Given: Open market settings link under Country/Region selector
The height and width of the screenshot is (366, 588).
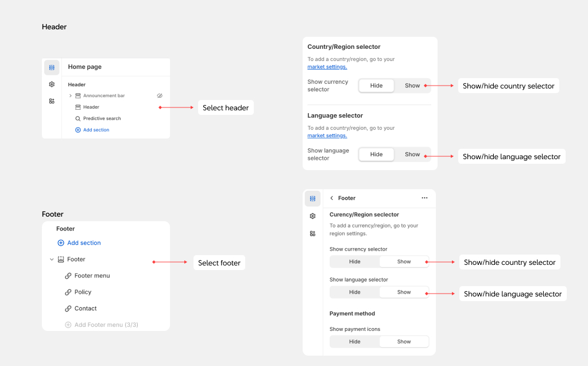Looking at the screenshot, I should [327, 67].
